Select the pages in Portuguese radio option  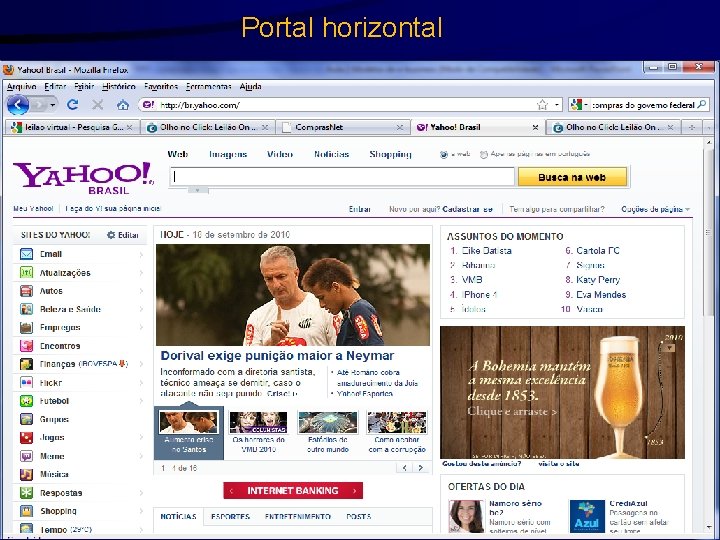[x=484, y=155]
